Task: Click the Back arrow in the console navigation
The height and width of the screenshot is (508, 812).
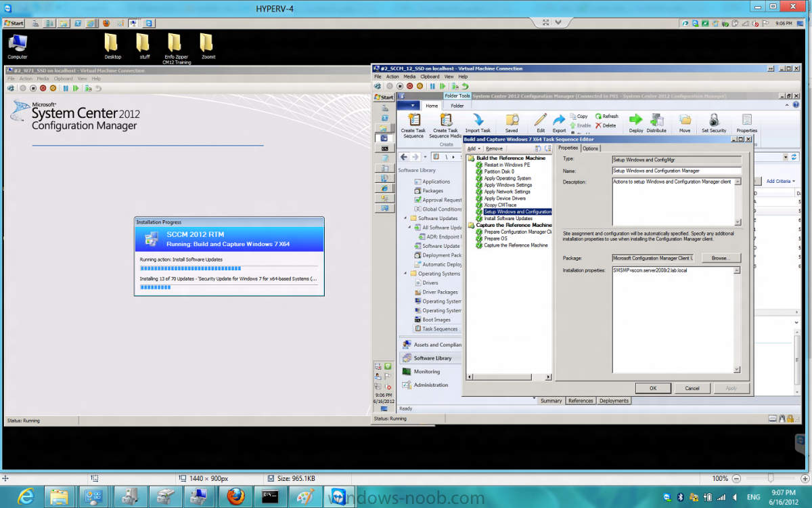Action: tap(404, 156)
